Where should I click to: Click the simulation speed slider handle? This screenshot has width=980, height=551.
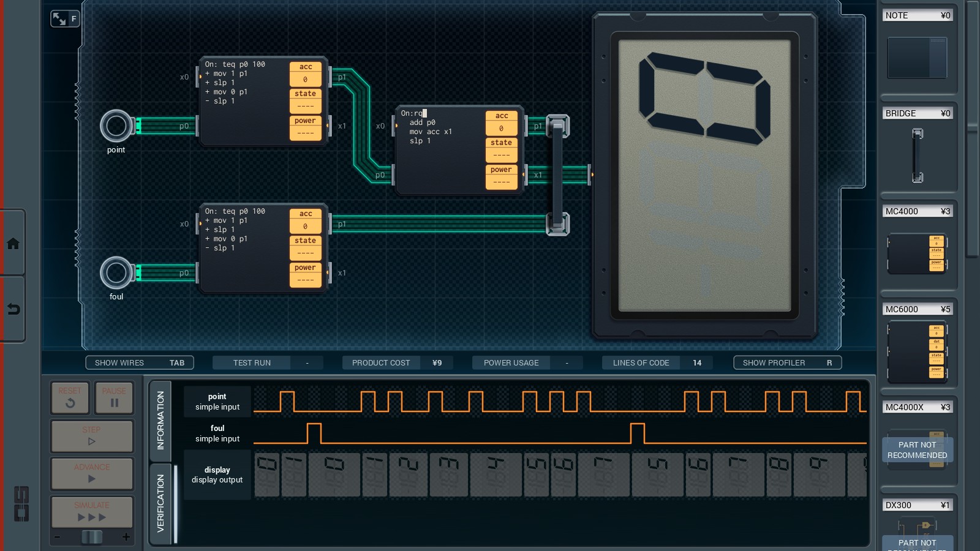(92, 537)
